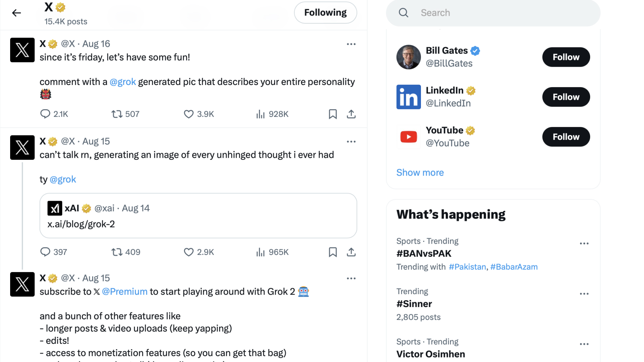The width and height of the screenshot is (644, 362).
Task: Click Show more in who to follow
Action: (420, 172)
